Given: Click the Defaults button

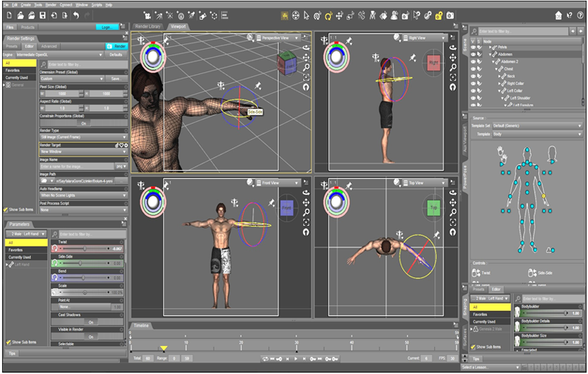Looking at the screenshot, I should (116, 54).
